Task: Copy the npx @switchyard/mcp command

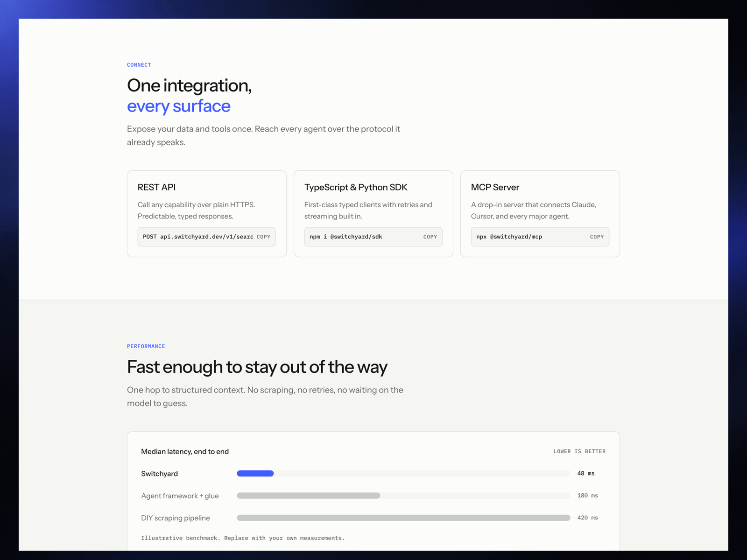Action: pyautogui.click(x=597, y=237)
